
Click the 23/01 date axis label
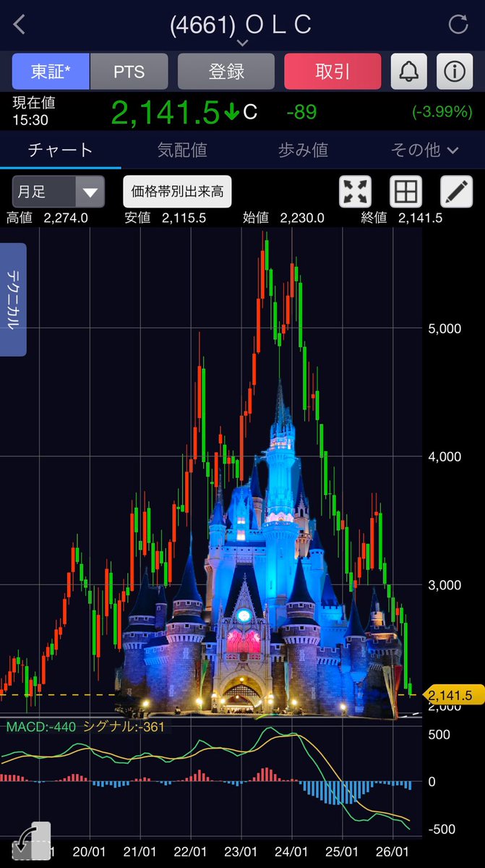click(241, 851)
